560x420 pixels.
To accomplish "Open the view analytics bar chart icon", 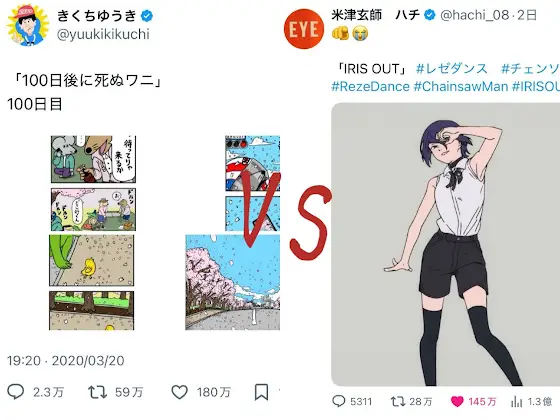I will (x=516, y=402).
